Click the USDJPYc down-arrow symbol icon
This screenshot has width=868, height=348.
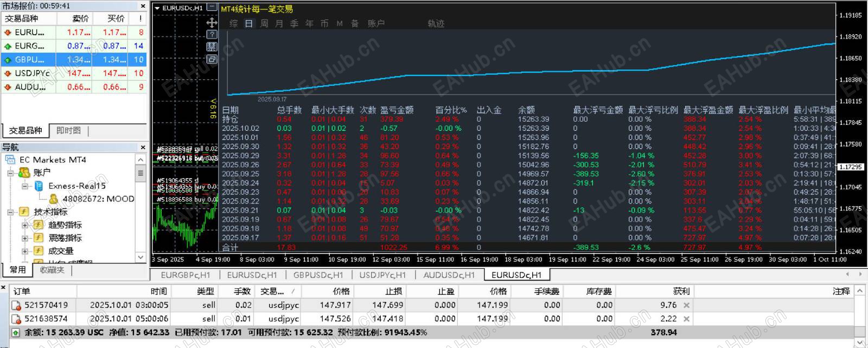(x=8, y=73)
